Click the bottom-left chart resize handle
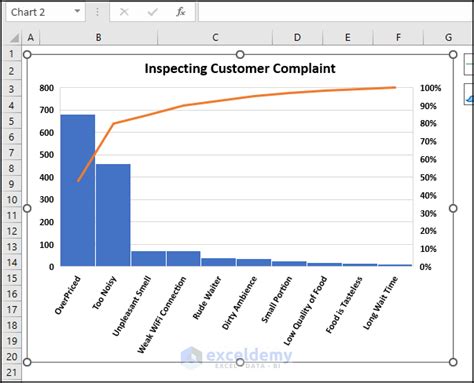 point(27,362)
